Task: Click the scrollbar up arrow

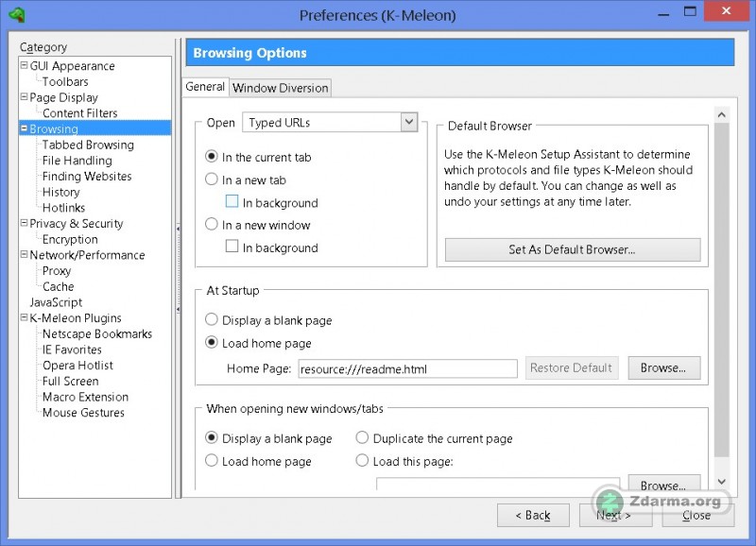Action: pos(721,114)
